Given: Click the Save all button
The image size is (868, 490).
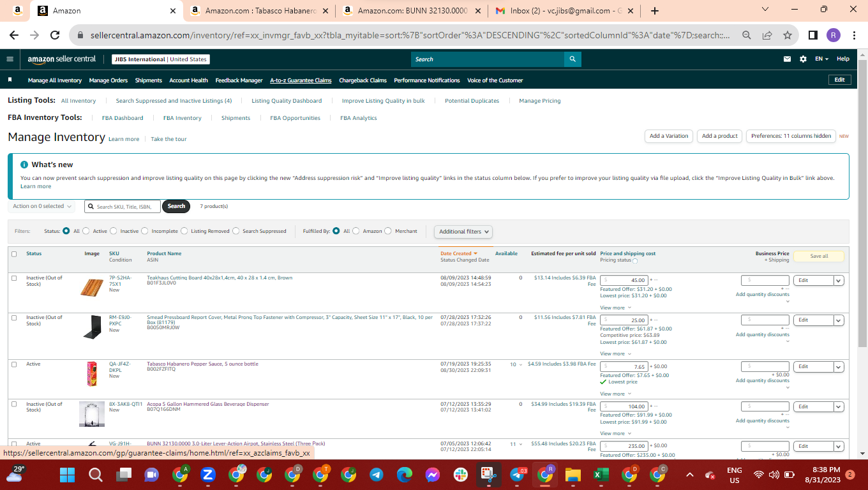Looking at the screenshot, I should [819, 256].
